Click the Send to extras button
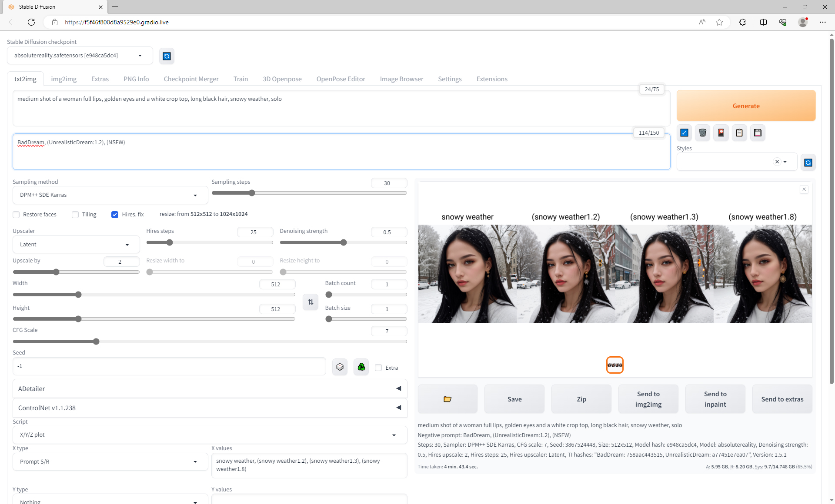This screenshot has width=835, height=504. (x=782, y=399)
